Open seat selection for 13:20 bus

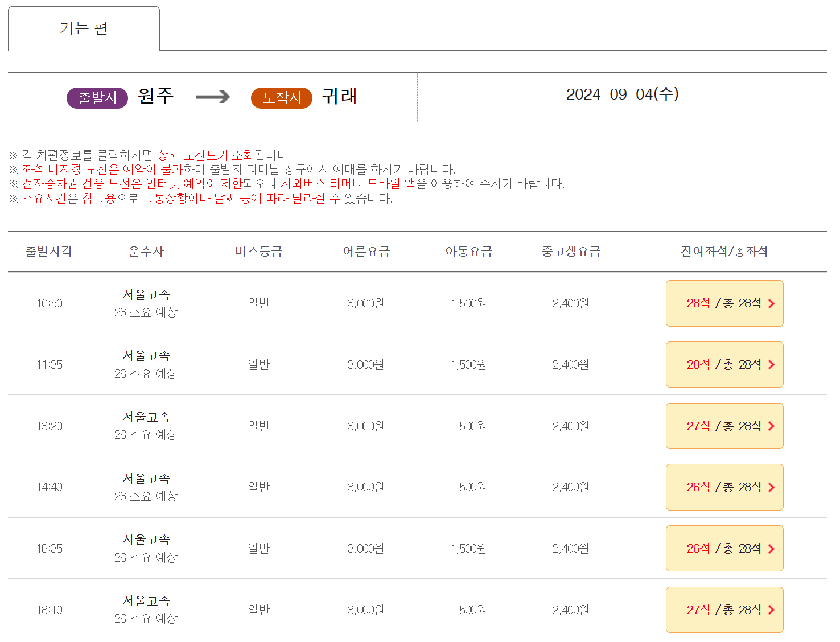tap(724, 426)
